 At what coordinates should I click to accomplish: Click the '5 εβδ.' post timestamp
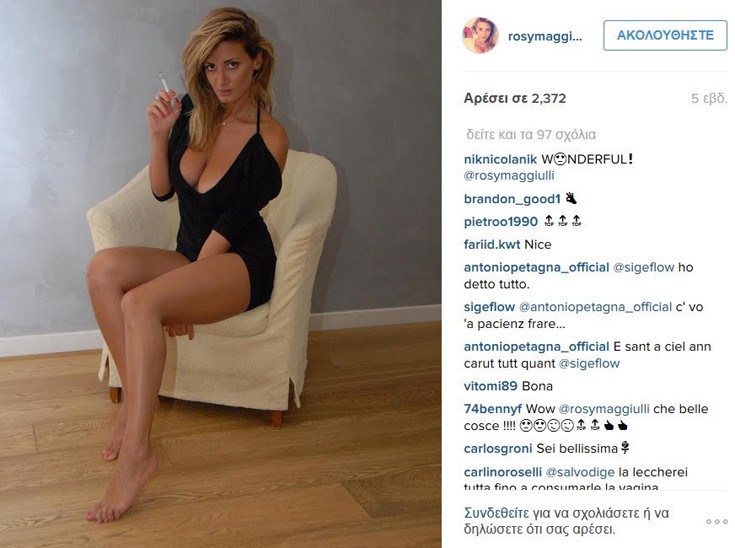tap(709, 98)
